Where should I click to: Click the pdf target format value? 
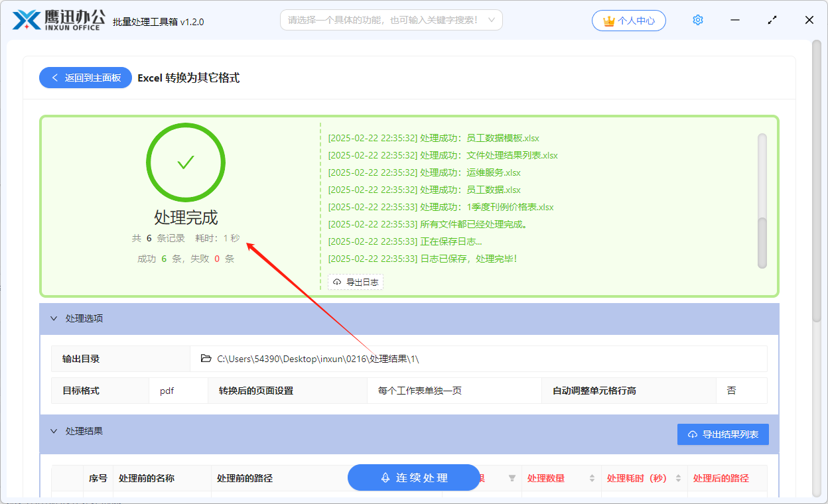167,391
